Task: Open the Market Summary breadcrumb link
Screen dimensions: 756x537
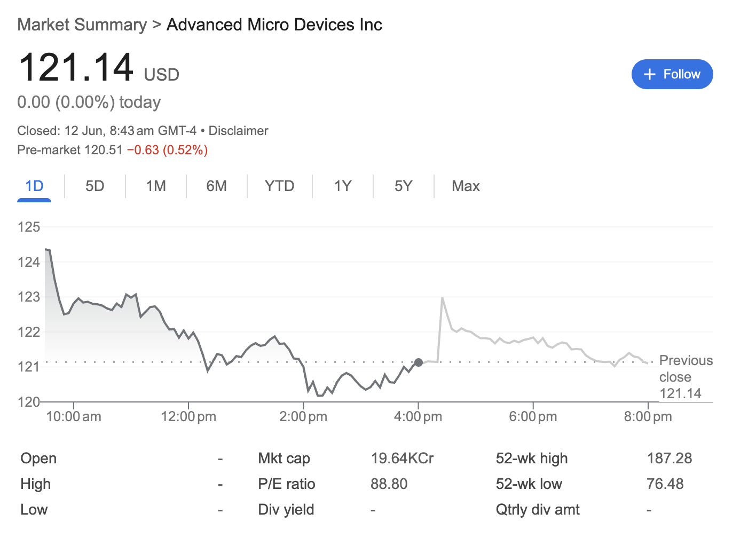Action: (x=82, y=25)
